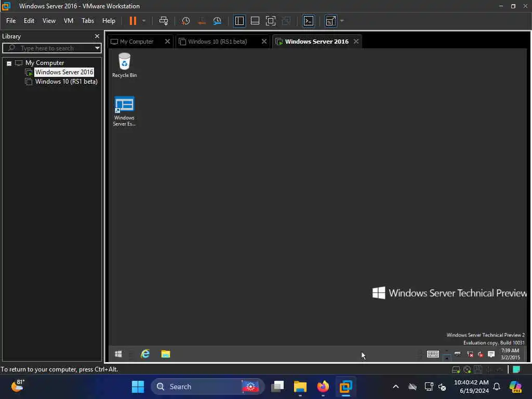This screenshot has height=399, width=532.
Task: Switch to the Windows Server 2016 tab
Action: pyautogui.click(x=316, y=42)
